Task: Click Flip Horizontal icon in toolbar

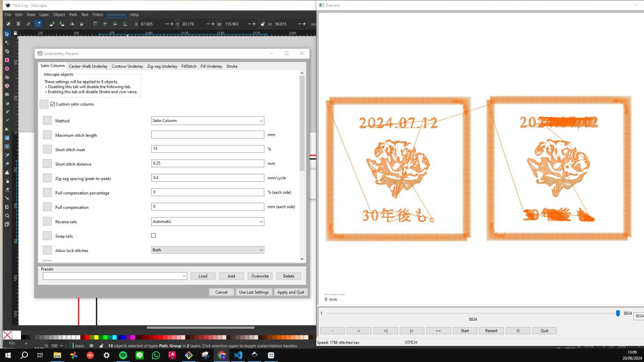Action: [x=72, y=24]
